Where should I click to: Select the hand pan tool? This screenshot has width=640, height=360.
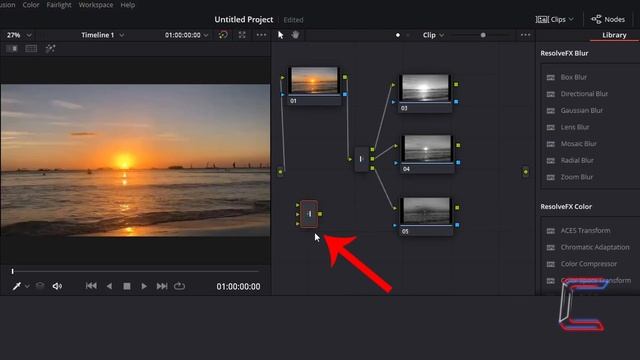[x=295, y=35]
